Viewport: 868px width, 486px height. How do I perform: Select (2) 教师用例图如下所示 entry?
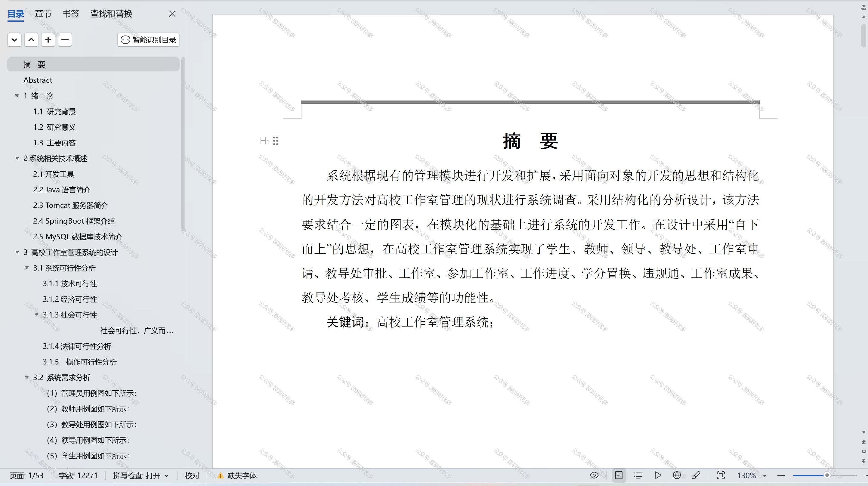pyautogui.click(x=88, y=409)
